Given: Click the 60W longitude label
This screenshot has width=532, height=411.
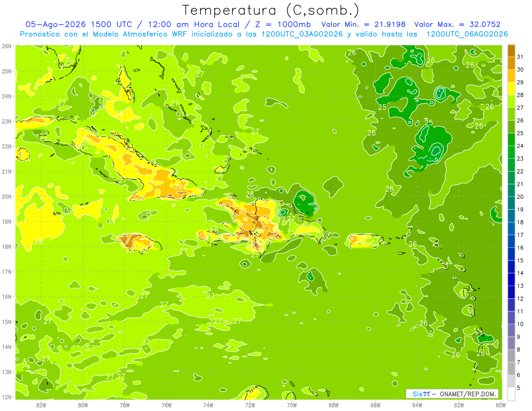Looking at the screenshot, I should (x=501, y=405).
